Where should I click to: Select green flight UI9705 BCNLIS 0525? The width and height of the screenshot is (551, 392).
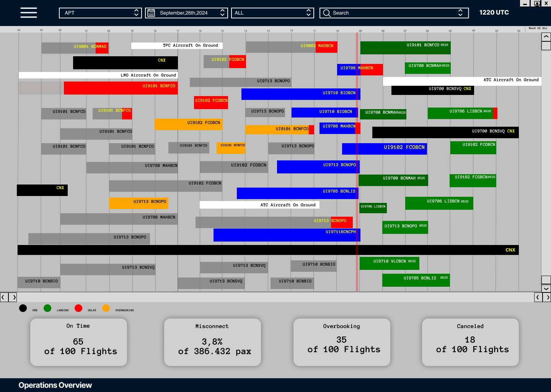(416, 280)
